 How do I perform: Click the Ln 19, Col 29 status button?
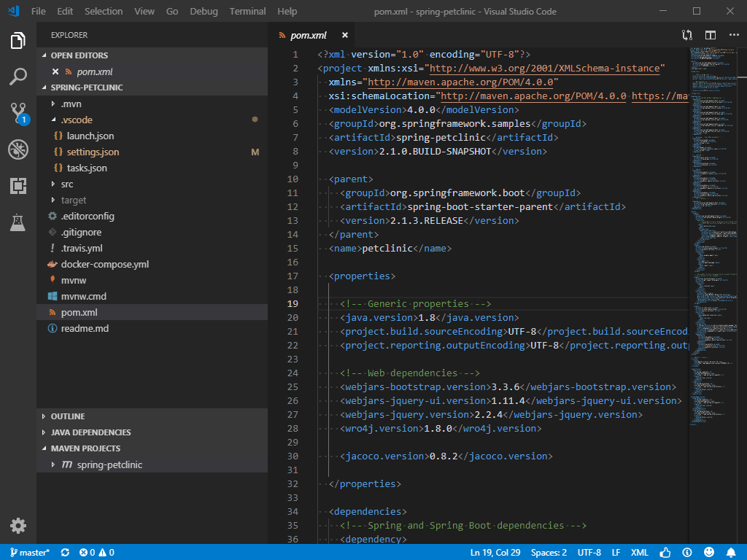tap(495, 552)
